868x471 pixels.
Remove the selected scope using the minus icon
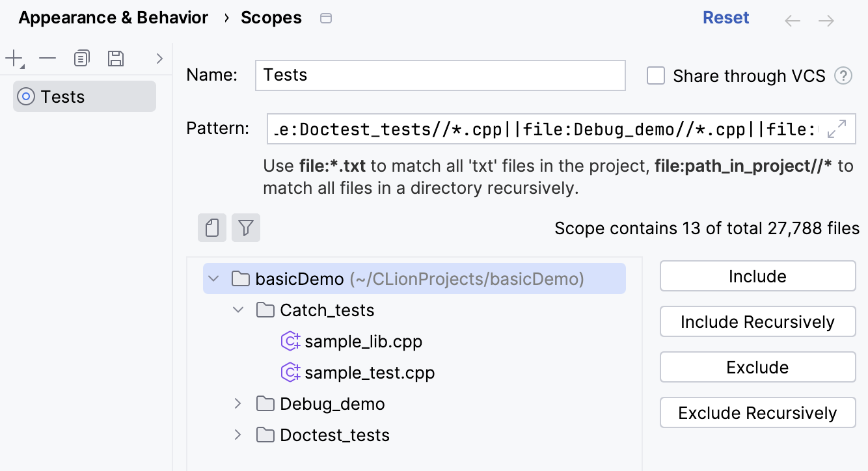[47, 58]
